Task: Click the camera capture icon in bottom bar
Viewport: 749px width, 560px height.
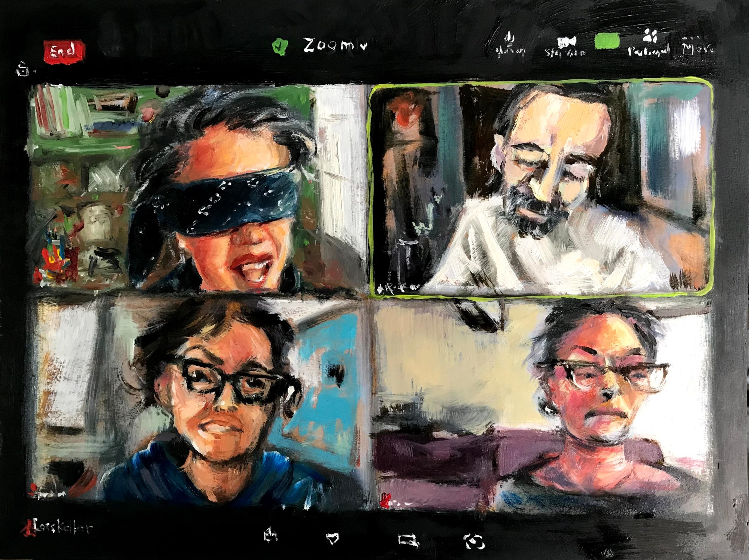Action: coord(474,541)
